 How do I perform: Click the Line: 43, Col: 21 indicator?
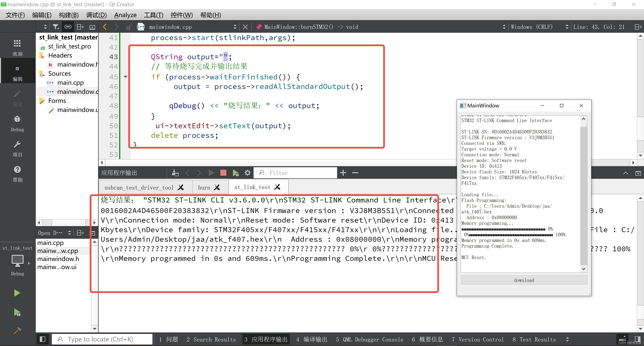tap(599, 27)
